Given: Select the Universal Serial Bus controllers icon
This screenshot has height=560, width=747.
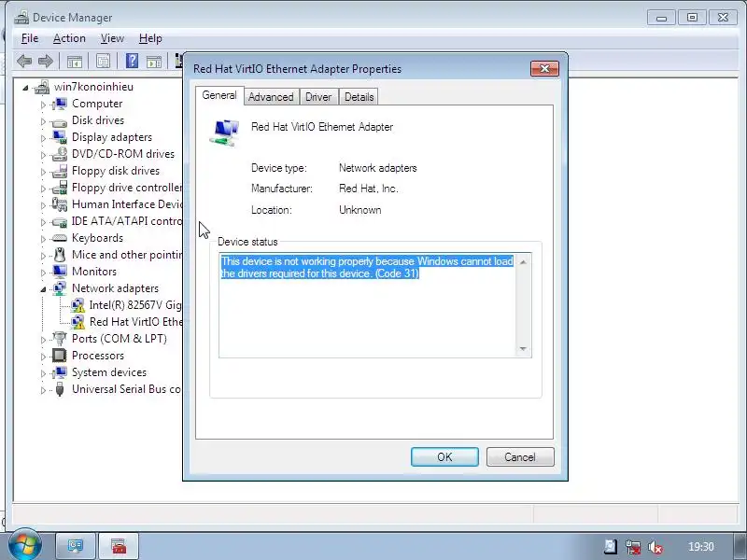Looking at the screenshot, I should pos(60,389).
